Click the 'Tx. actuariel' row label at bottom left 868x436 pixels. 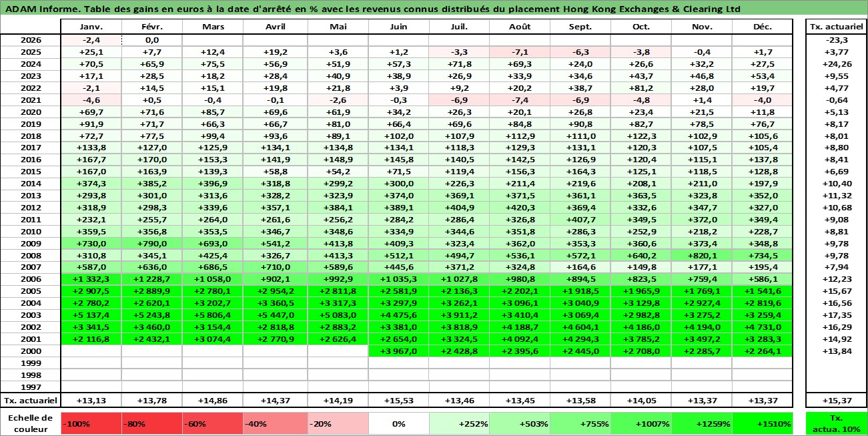point(31,400)
